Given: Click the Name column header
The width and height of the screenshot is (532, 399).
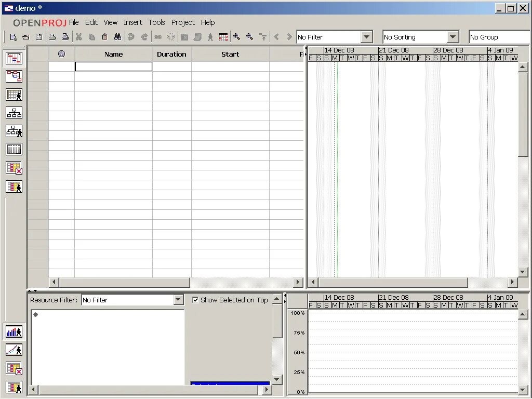Looking at the screenshot, I should [x=113, y=54].
